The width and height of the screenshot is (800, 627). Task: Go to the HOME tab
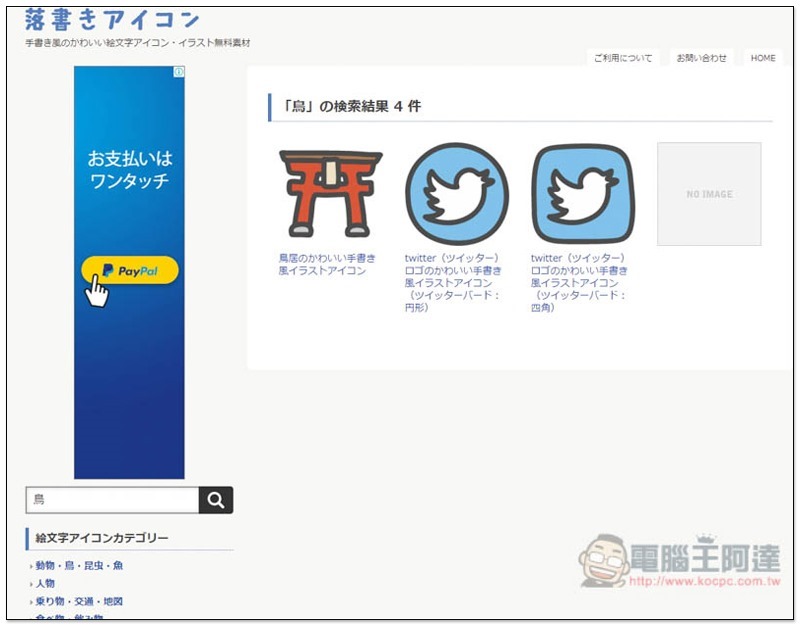[763, 58]
